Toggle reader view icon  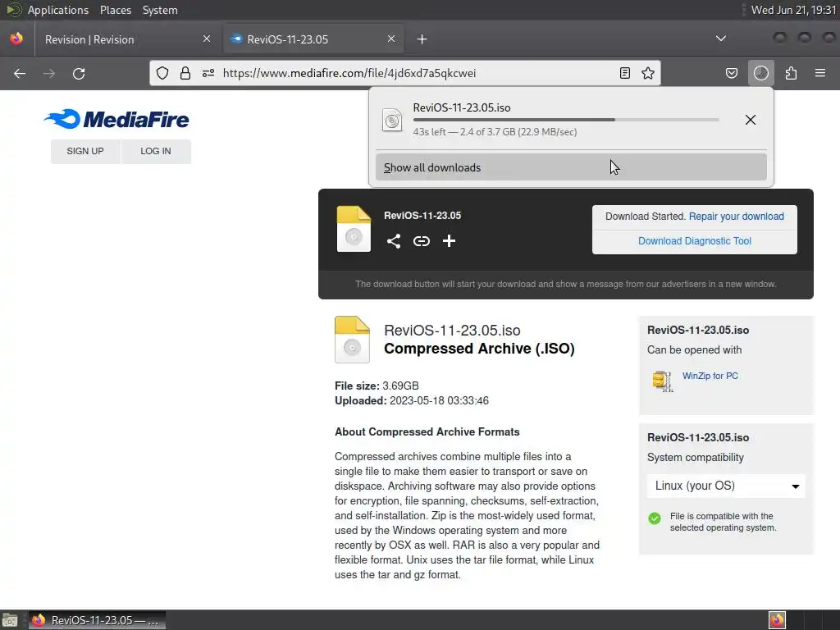(x=624, y=73)
